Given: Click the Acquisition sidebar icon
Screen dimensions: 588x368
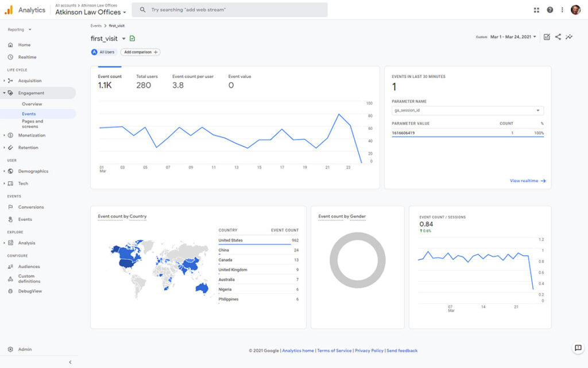Looking at the screenshot, I should point(10,80).
